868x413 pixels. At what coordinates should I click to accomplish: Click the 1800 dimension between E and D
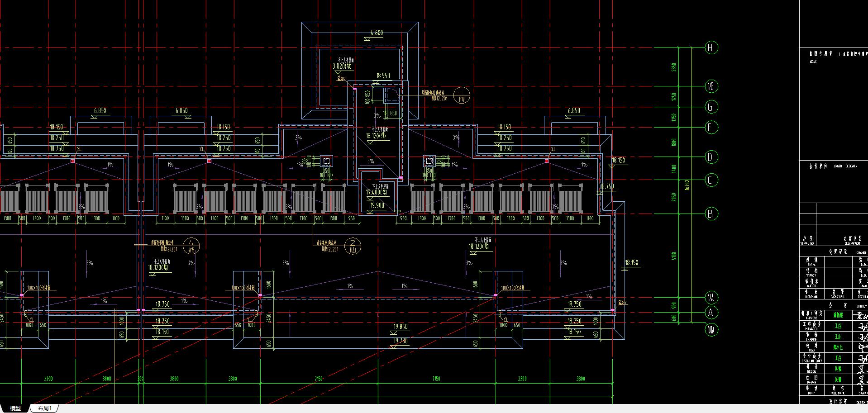pos(674,142)
